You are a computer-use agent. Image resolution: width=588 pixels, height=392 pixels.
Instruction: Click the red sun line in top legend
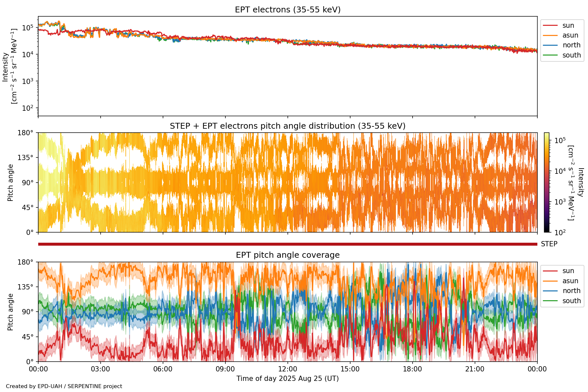(x=550, y=25)
